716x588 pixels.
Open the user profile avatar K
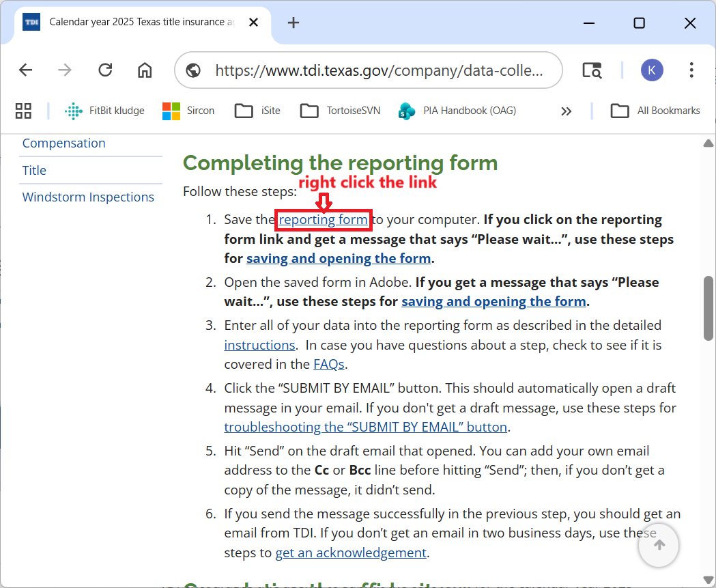[x=651, y=70]
